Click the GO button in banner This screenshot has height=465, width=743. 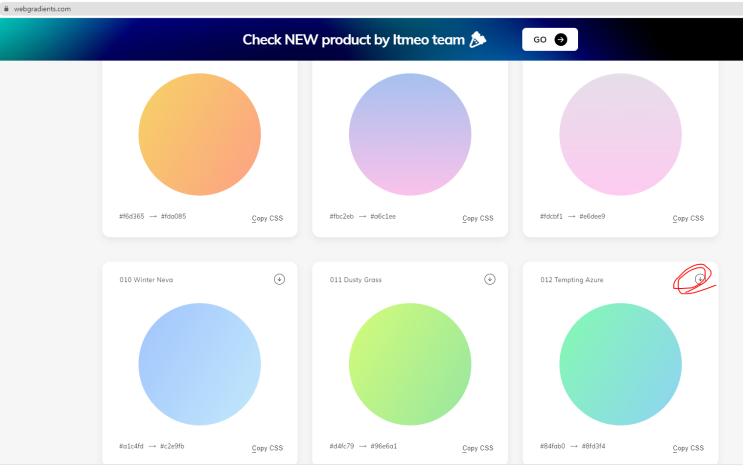550,39
